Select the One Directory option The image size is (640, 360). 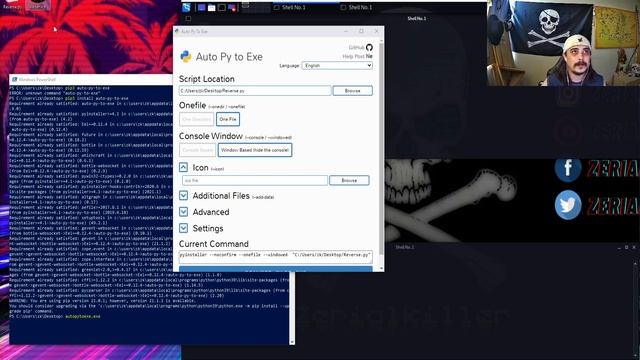(196, 119)
